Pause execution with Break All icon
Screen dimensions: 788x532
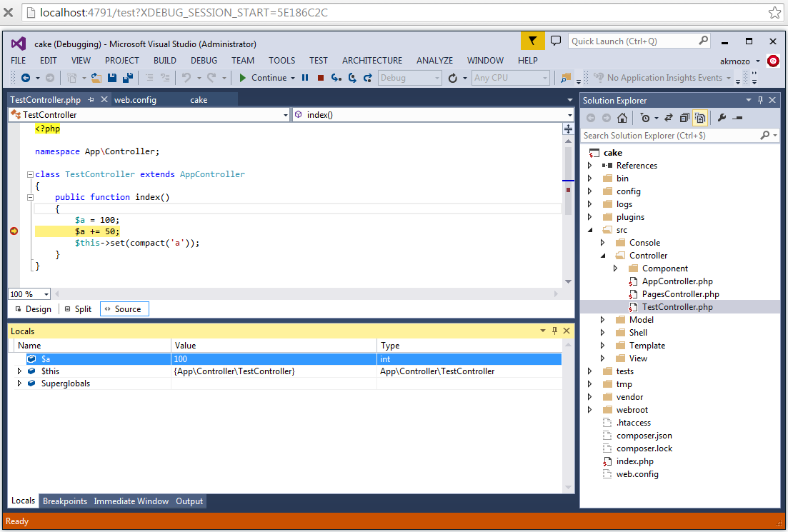(305, 78)
